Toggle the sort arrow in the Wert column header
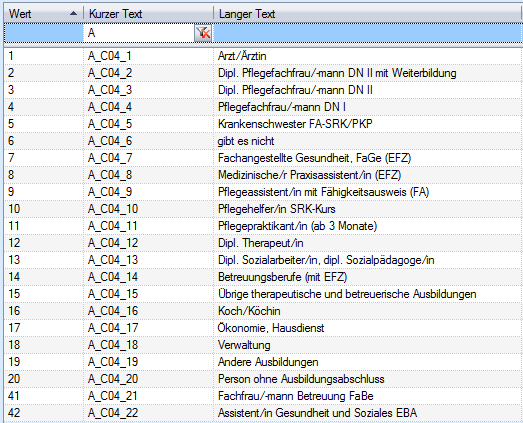Viewport: 523px width, 423px height. (73, 14)
